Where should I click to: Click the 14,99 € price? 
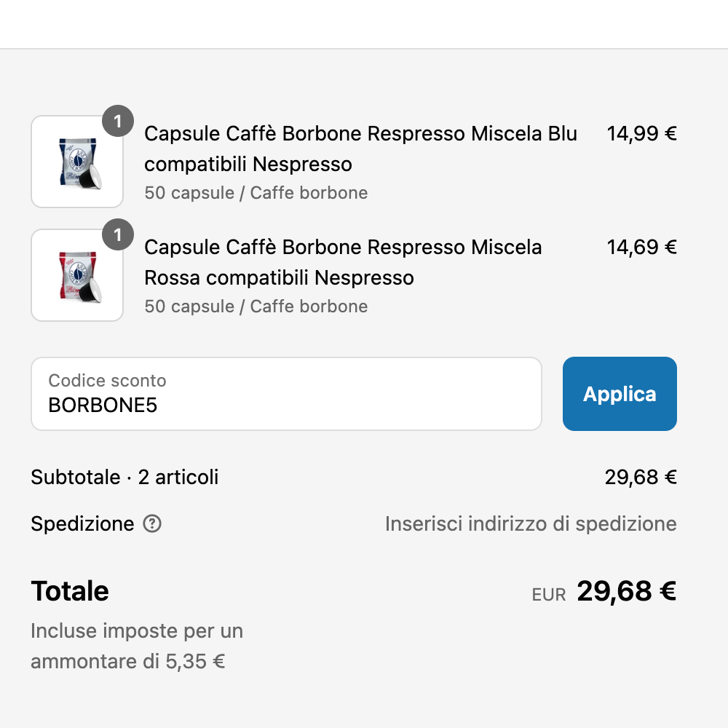tap(641, 134)
